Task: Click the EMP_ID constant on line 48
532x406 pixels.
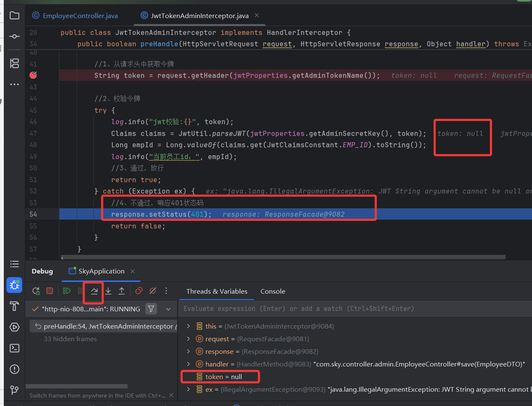Action: (355, 145)
